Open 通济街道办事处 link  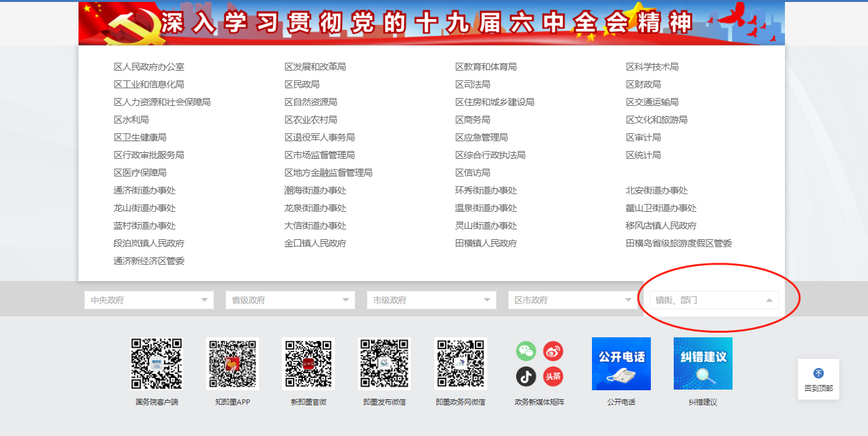pos(145,190)
